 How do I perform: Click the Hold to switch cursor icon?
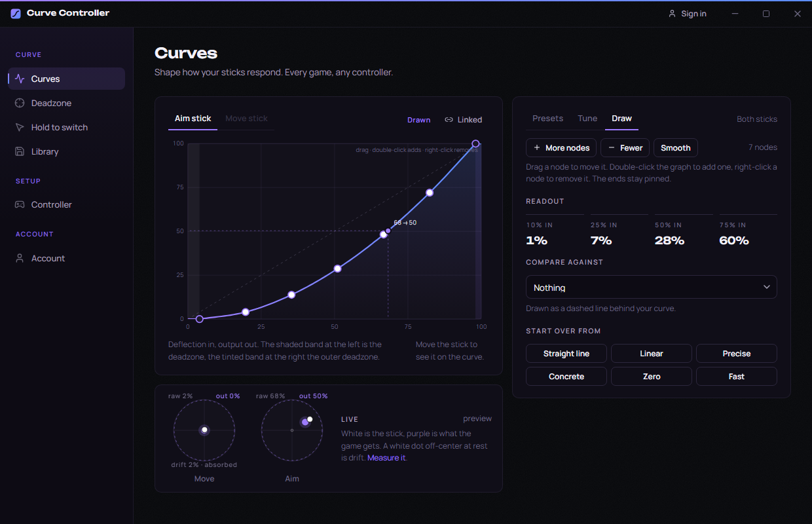(20, 127)
